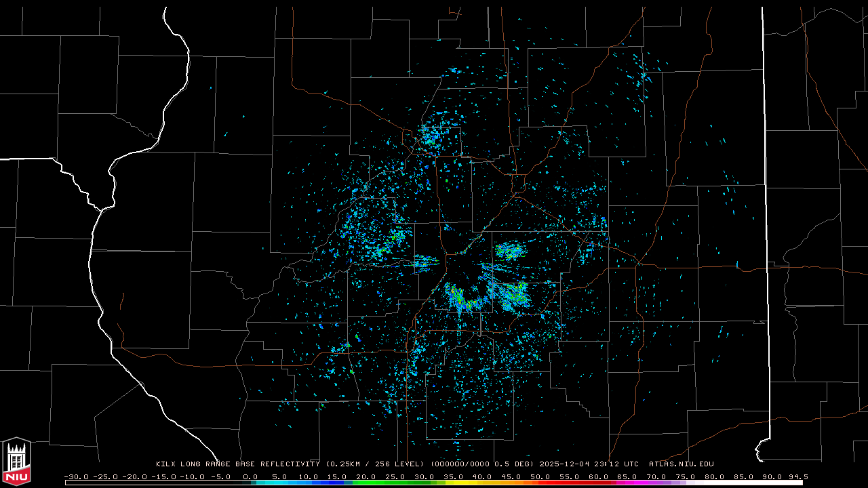Click the -5.0 scale label

click(x=220, y=477)
